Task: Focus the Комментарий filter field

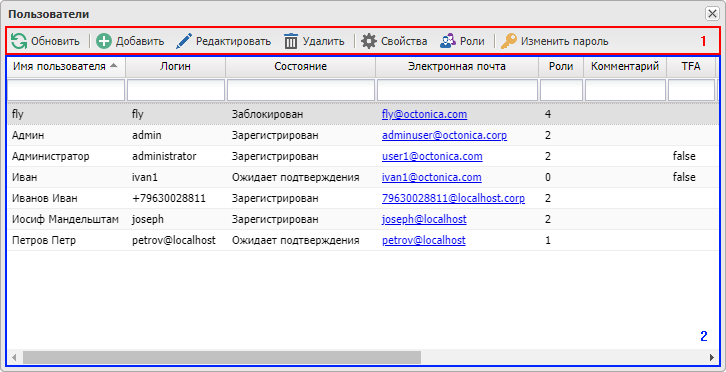Action: coord(625,90)
